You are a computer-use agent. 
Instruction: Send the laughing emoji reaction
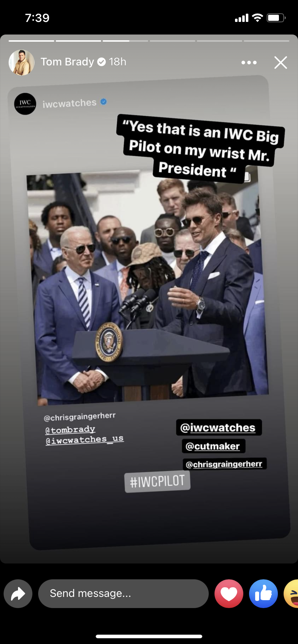tap(291, 594)
